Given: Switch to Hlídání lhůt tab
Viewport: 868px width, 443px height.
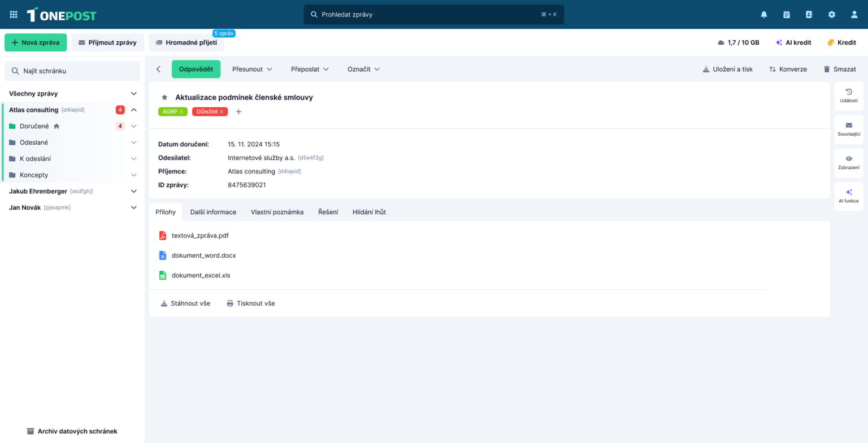Looking at the screenshot, I should 369,212.
